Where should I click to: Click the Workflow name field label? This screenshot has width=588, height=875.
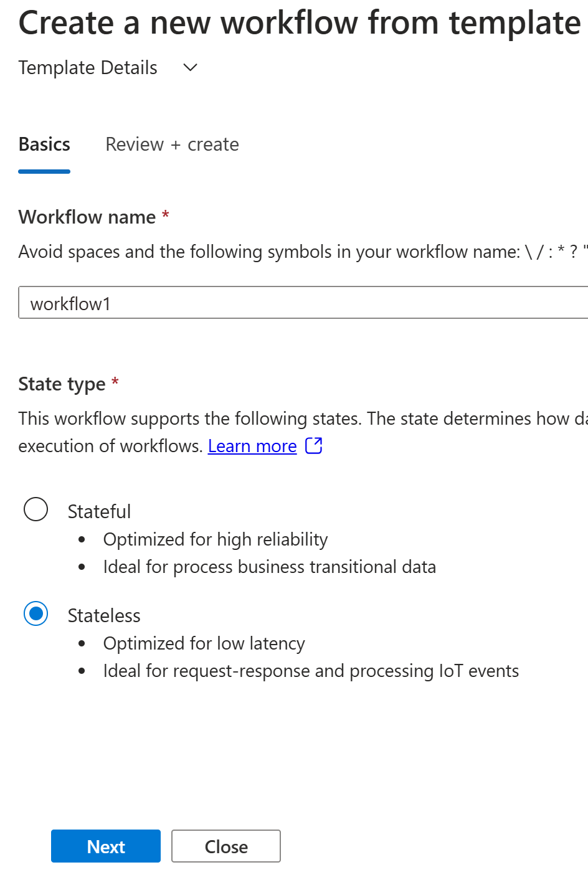click(87, 217)
